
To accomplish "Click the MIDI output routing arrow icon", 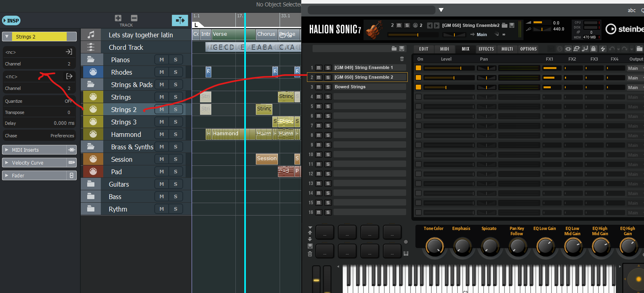I will coord(69,76).
